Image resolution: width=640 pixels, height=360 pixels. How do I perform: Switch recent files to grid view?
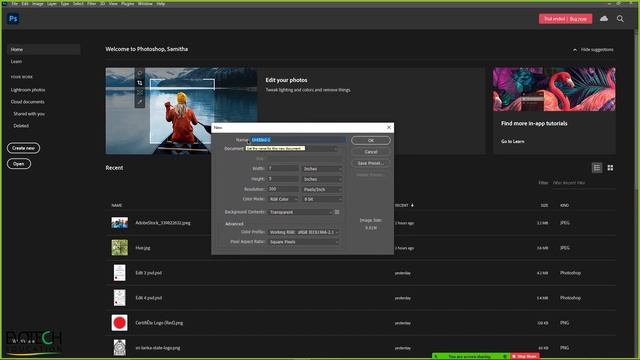click(x=610, y=168)
